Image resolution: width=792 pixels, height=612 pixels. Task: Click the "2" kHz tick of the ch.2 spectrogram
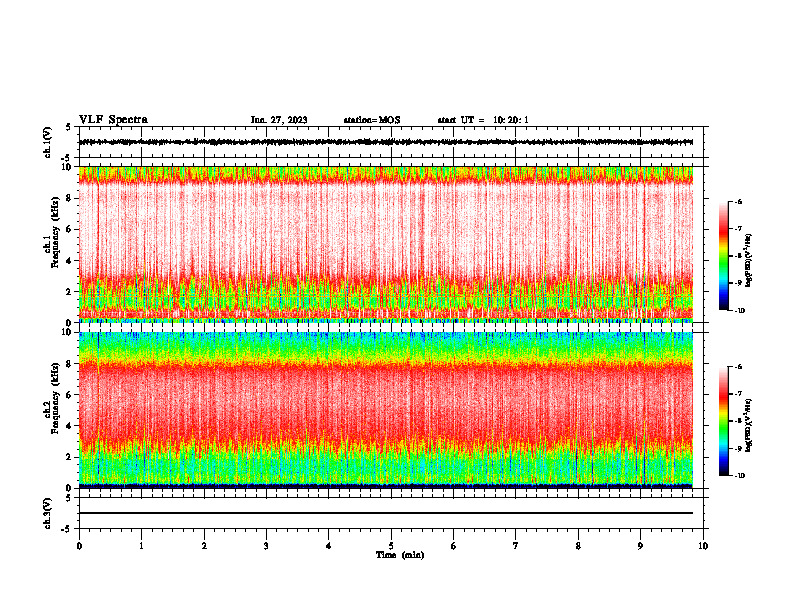pos(70,457)
